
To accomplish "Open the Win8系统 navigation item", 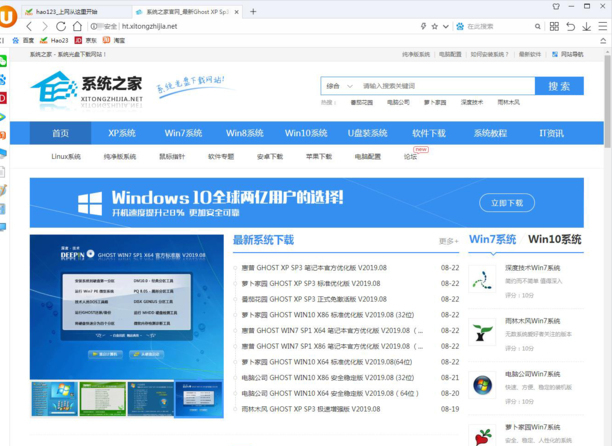I will [245, 133].
